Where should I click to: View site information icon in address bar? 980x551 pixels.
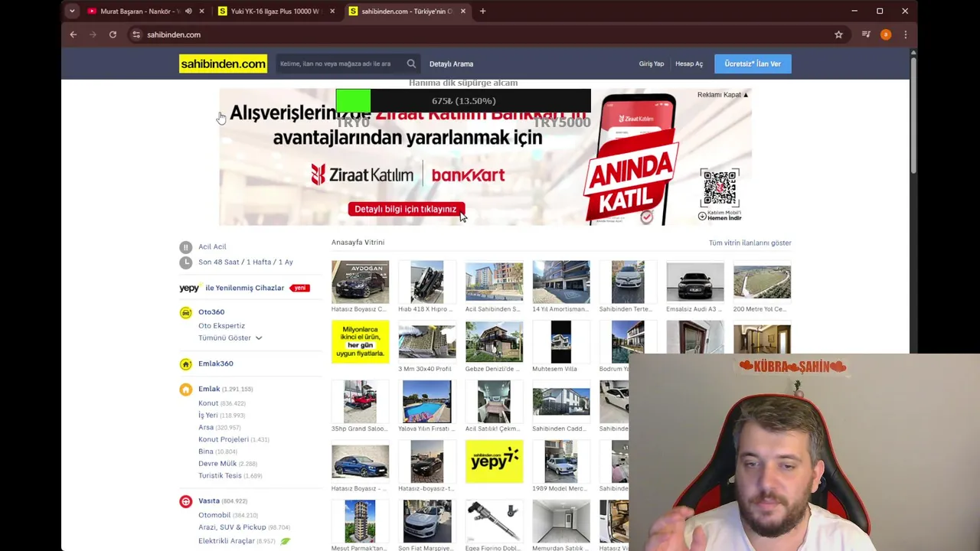coord(136,34)
